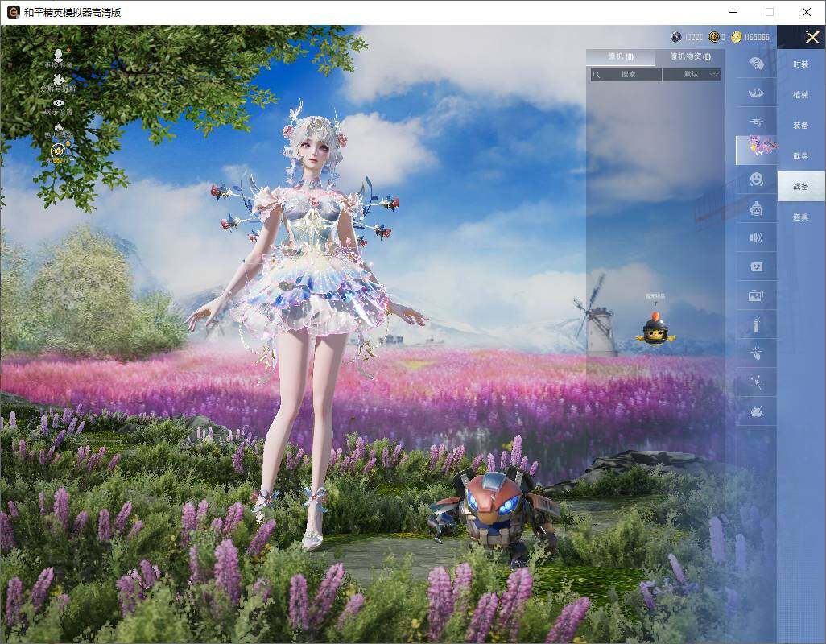Select the robot wingman subcategory icon
826x644 pixels.
coord(756,209)
